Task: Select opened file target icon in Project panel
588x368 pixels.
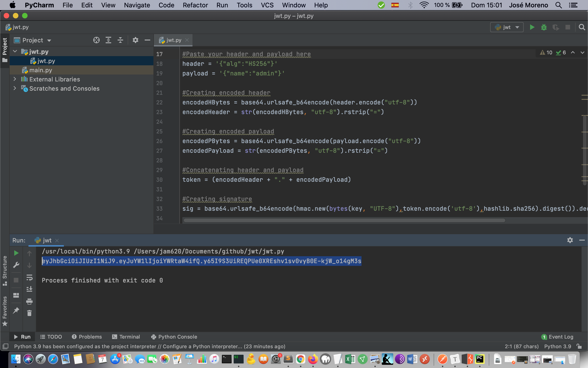Action: [x=96, y=40]
